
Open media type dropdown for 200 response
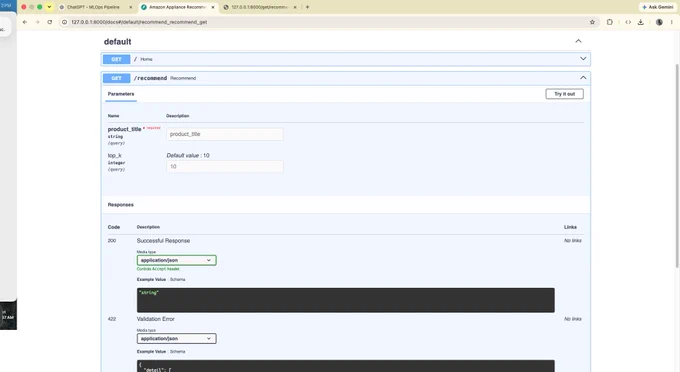177,260
